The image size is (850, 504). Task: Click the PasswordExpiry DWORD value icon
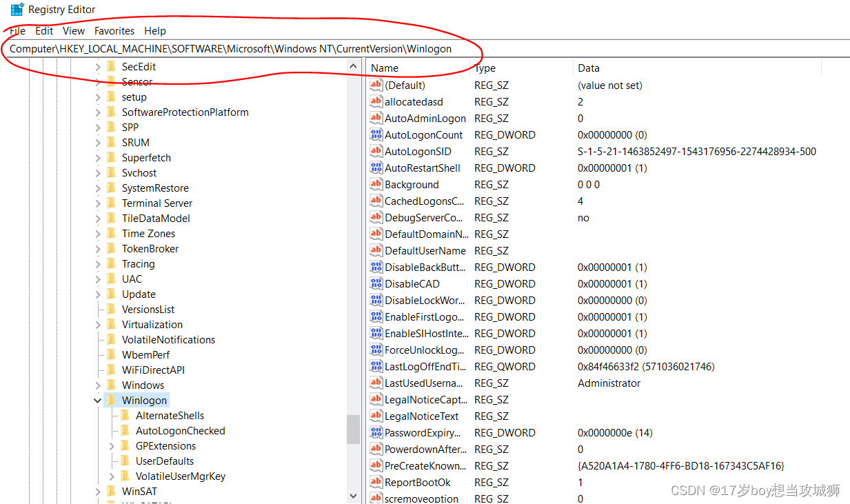coord(376,432)
